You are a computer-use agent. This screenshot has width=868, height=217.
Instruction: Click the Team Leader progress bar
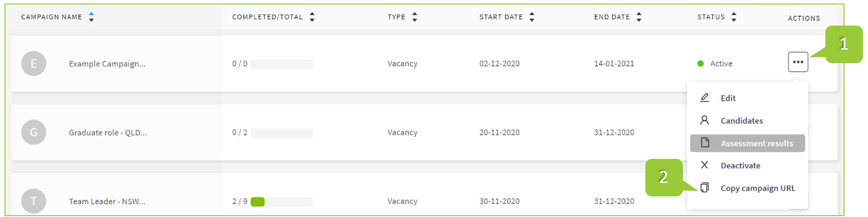pos(282,201)
